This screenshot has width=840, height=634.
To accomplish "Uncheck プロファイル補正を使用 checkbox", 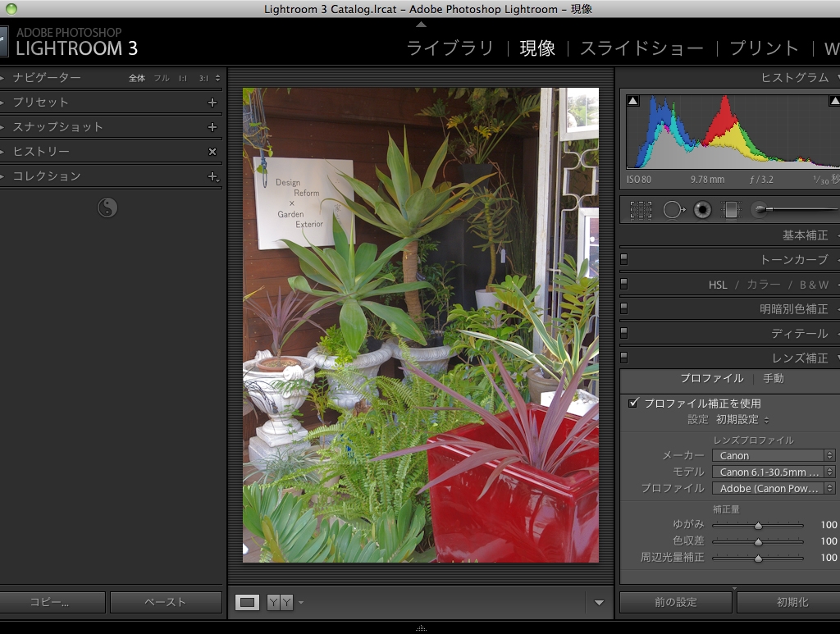I will pos(633,403).
